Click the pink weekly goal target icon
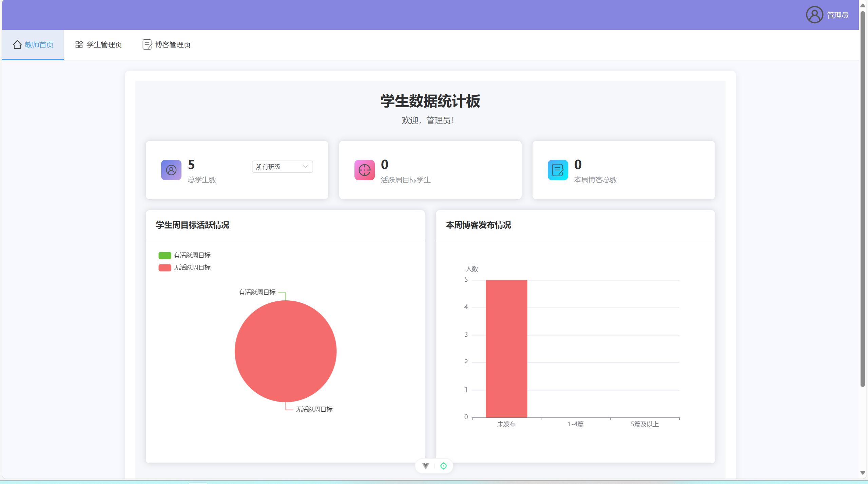Screen dimensions: 868x484 (364, 170)
